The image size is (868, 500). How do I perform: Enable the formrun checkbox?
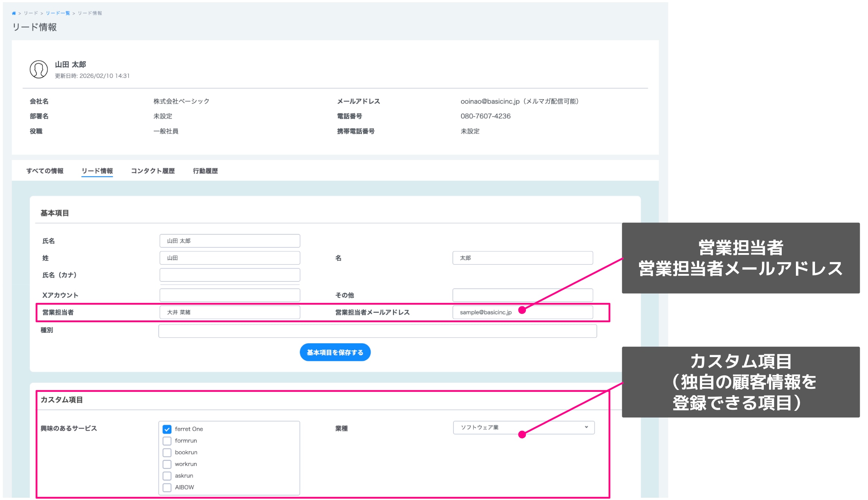tap(167, 441)
